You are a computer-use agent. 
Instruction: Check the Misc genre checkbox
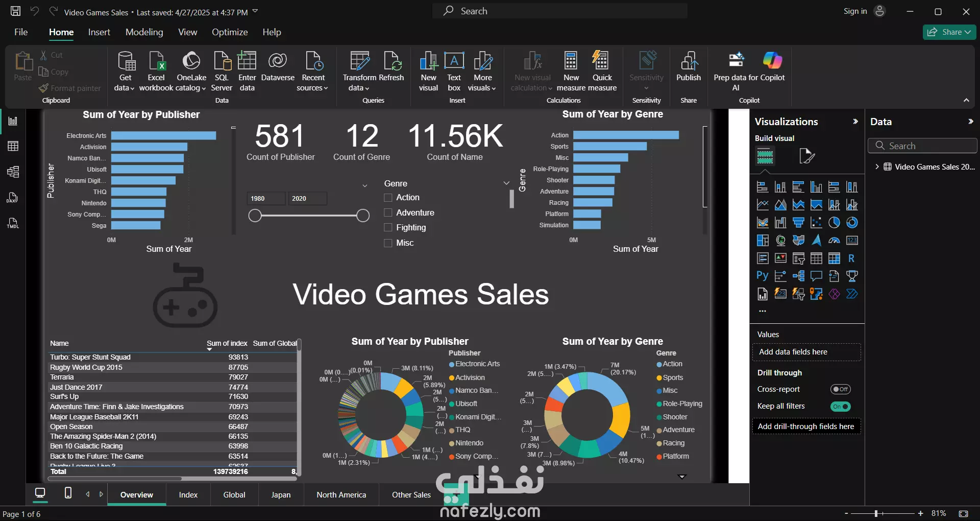[388, 243]
